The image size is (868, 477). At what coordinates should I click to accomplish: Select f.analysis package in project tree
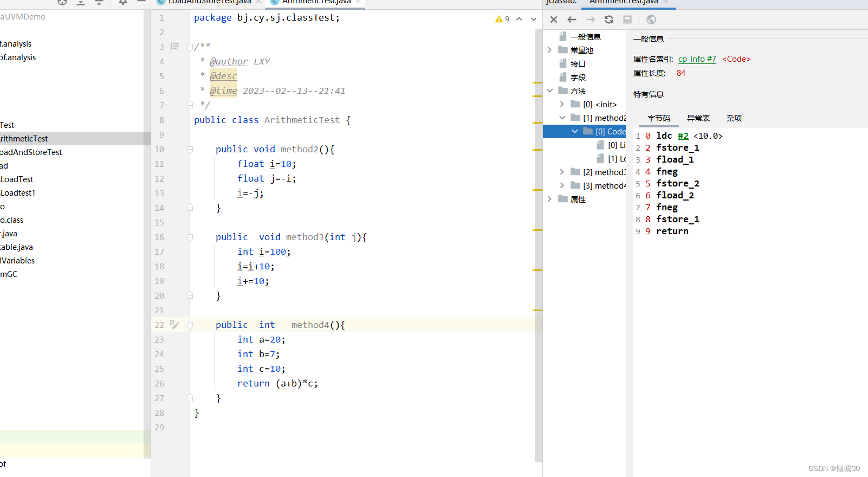tap(16, 44)
